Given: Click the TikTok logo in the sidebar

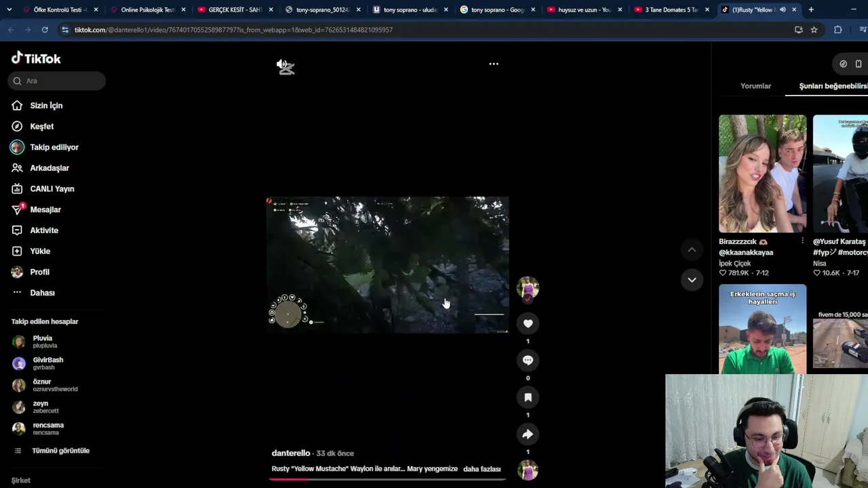Looking at the screenshot, I should pyautogui.click(x=36, y=58).
